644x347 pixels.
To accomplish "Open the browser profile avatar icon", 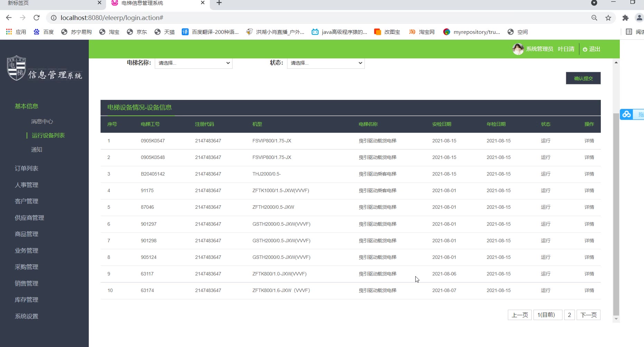I will tap(639, 18).
